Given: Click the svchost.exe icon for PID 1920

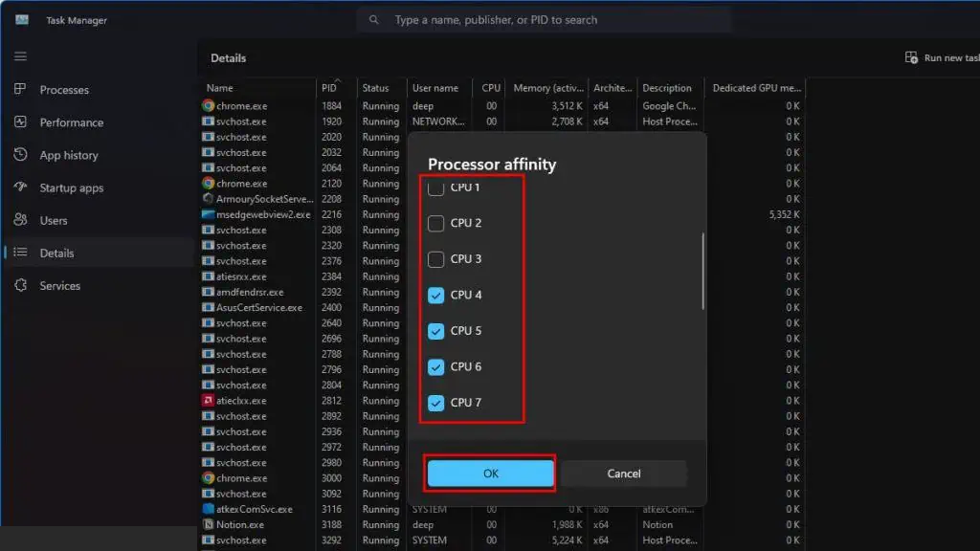Looking at the screenshot, I should coord(208,121).
